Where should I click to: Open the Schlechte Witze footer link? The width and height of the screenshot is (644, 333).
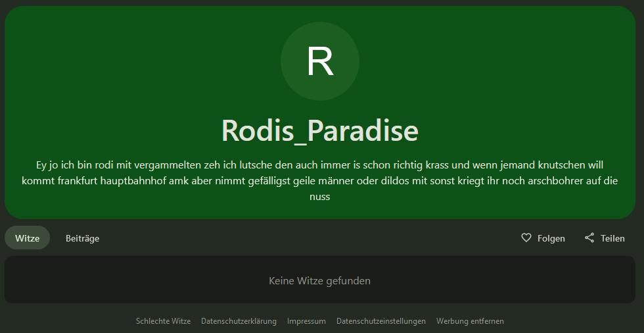pos(163,321)
